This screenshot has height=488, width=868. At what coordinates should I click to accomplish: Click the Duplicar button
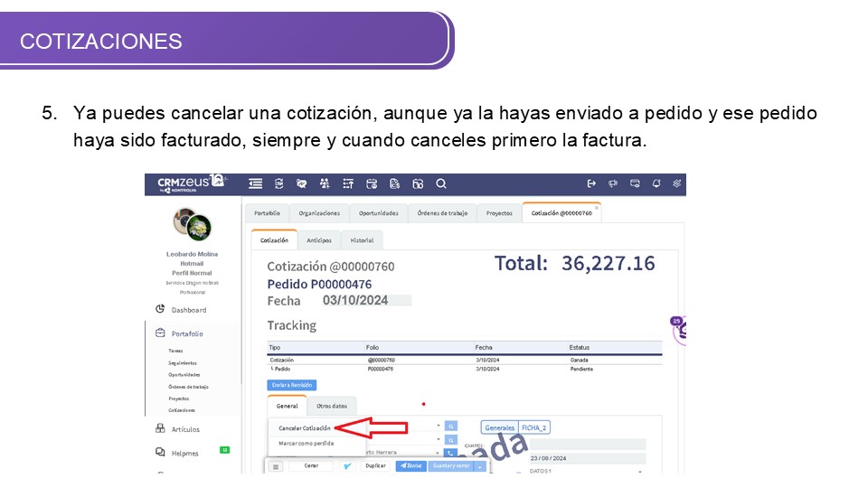coord(375,466)
